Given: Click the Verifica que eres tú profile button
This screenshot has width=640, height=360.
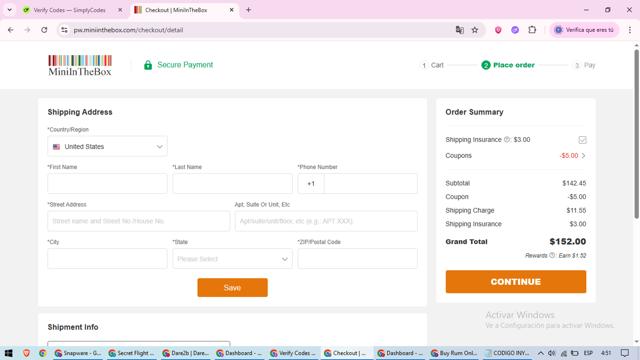Looking at the screenshot, I should 584,30.
